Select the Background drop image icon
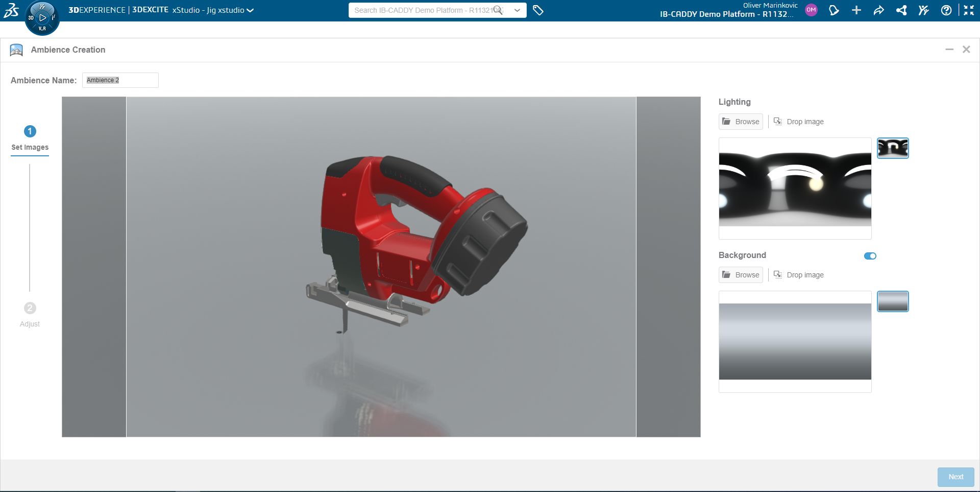Screen dimensions: 980x492 click(778, 274)
